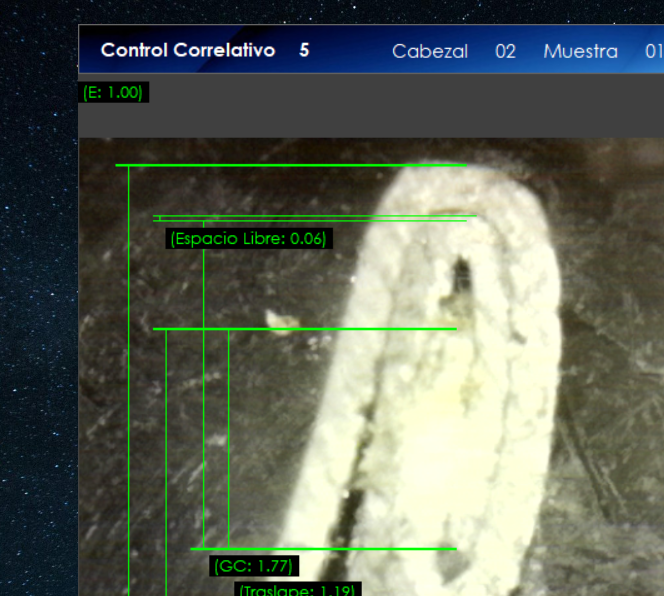Click the bottom green horizontal line above GC
664x596 pixels.
[x=323, y=549]
